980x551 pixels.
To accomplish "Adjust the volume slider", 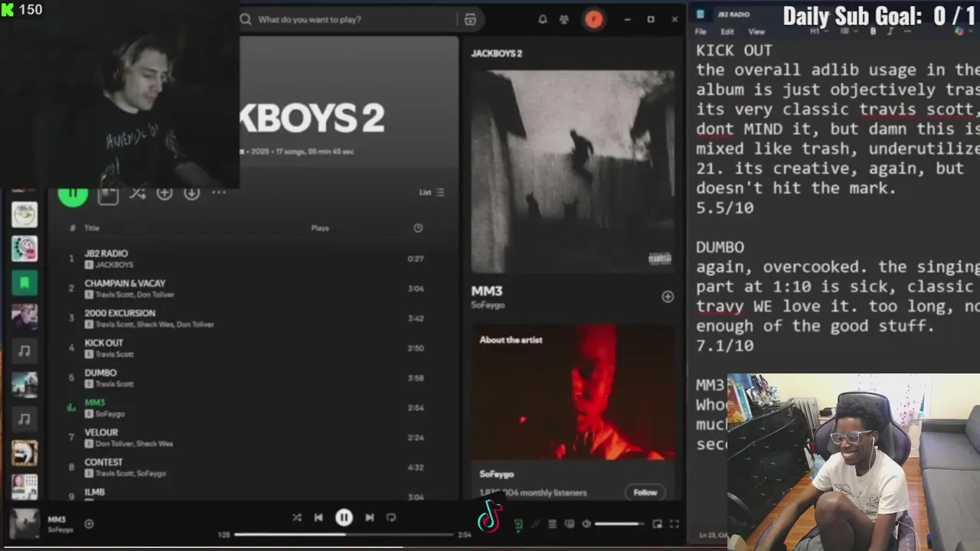I will coord(619,524).
